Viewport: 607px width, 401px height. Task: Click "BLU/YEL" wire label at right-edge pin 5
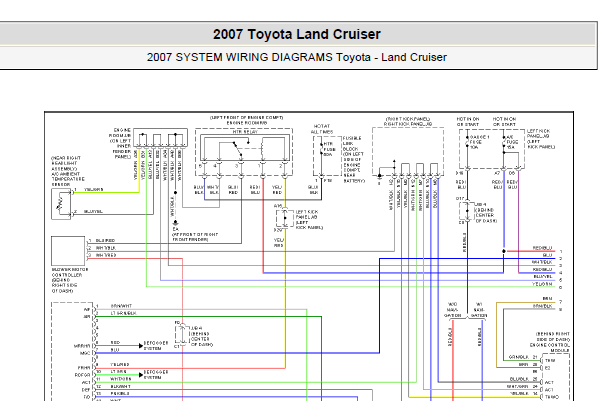pyautogui.click(x=543, y=277)
